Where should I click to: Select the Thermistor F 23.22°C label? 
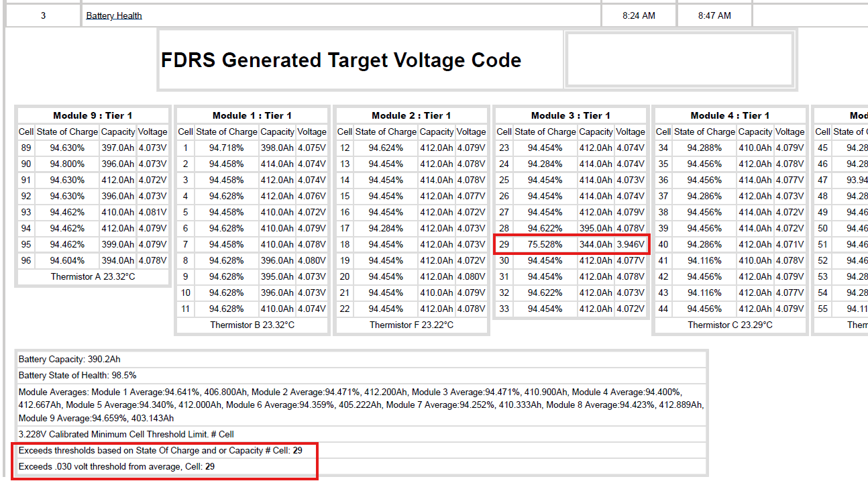[411, 325]
